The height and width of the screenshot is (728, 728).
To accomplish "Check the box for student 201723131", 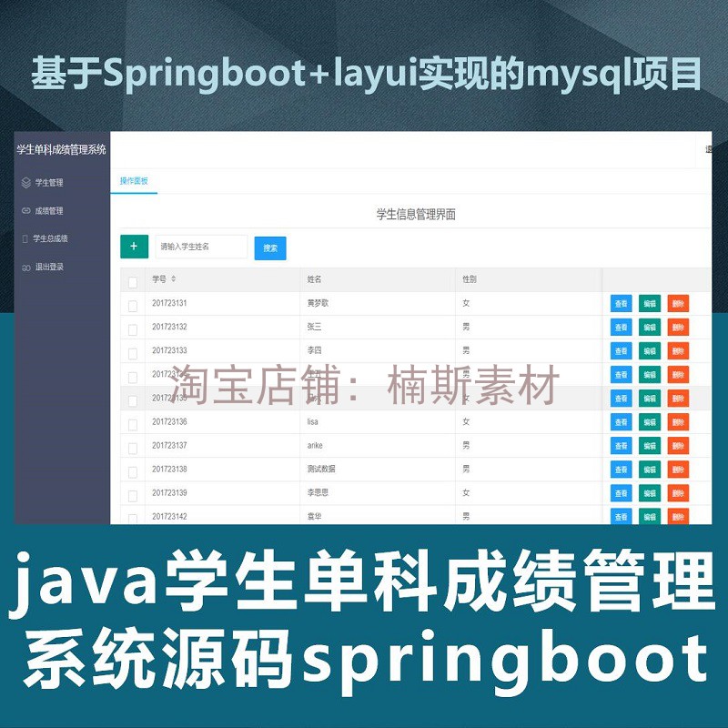I will (x=133, y=306).
